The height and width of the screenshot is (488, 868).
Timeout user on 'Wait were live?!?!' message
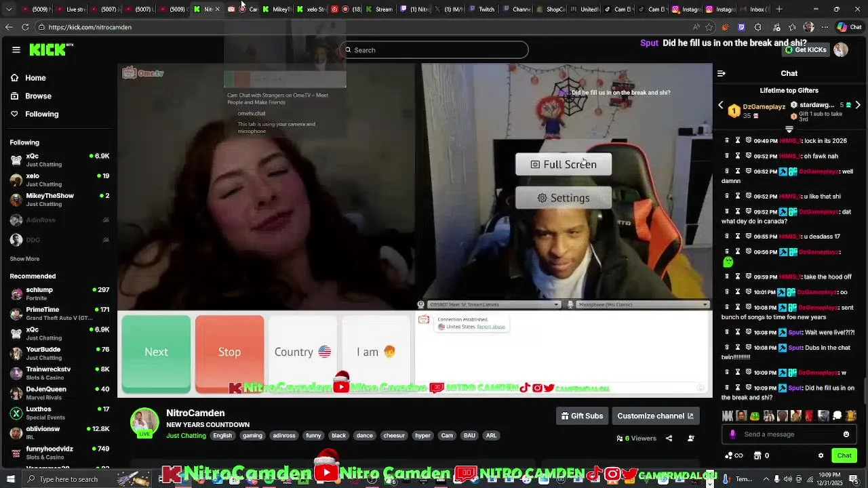(x=738, y=332)
